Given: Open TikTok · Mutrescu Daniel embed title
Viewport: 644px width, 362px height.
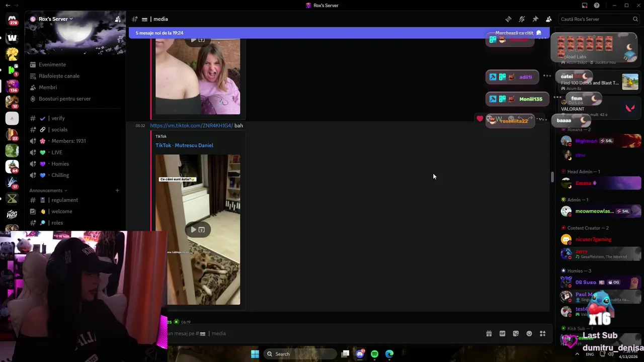Looking at the screenshot, I should click(x=184, y=145).
